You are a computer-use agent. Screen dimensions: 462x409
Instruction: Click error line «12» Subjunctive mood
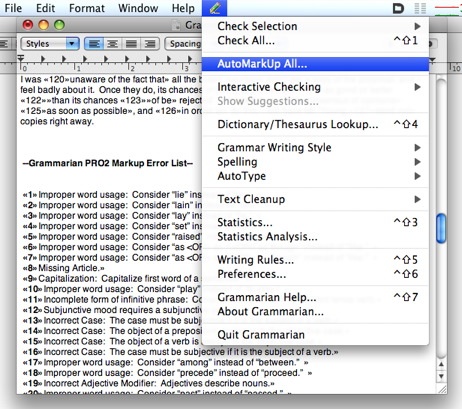click(x=112, y=310)
